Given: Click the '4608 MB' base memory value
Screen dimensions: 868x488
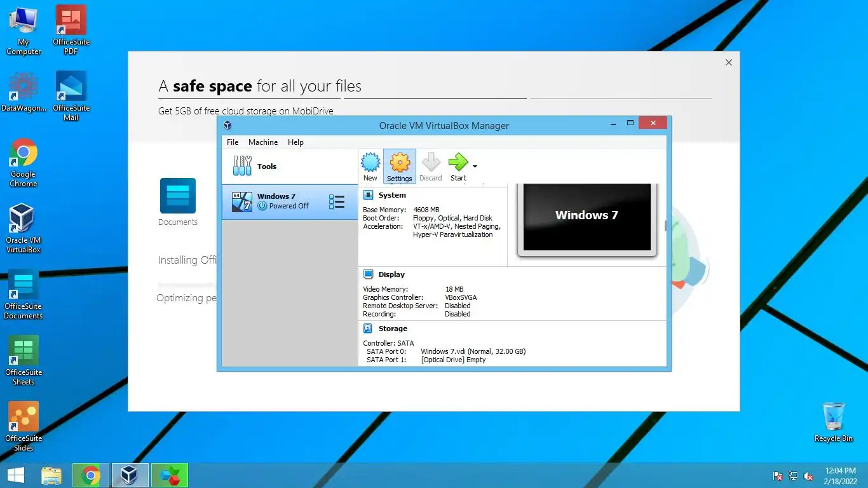Looking at the screenshot, I should [x=426, y=210].
